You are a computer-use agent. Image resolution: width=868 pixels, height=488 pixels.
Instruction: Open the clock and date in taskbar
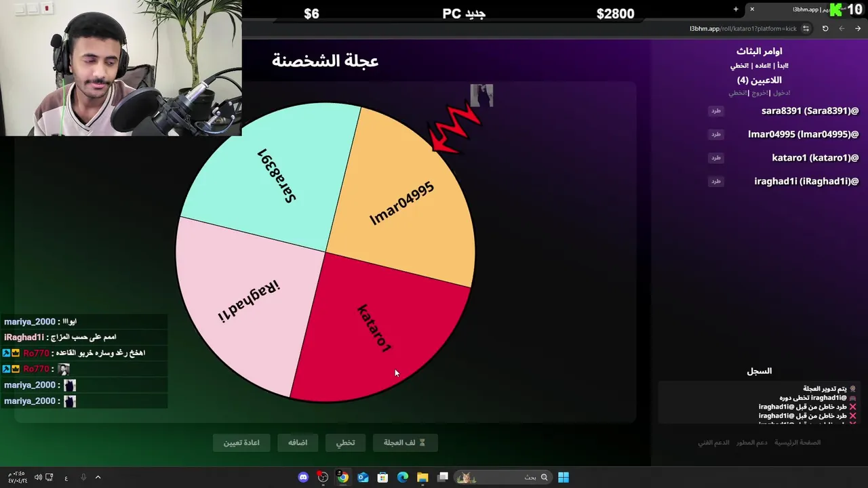point(18,477)
